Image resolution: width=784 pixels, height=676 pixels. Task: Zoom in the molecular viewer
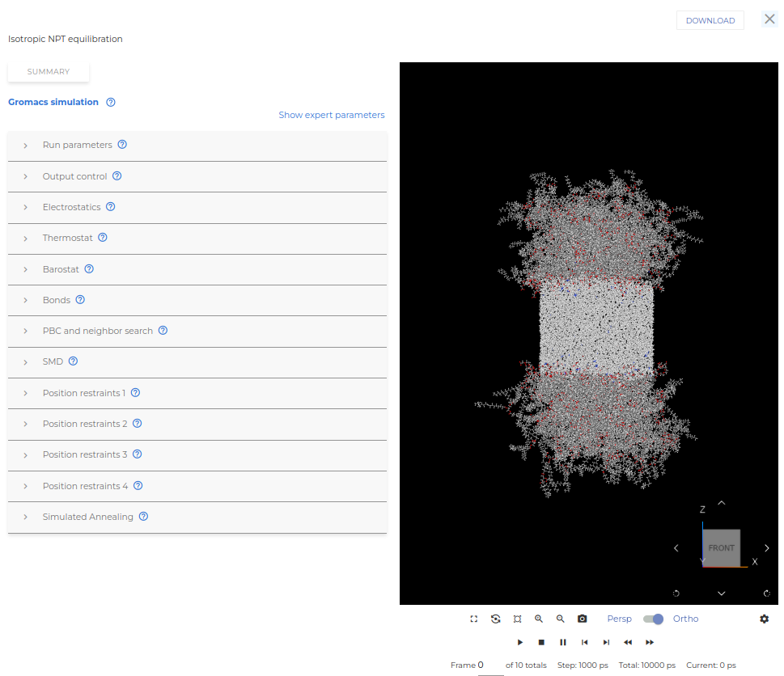pos(539,619)
